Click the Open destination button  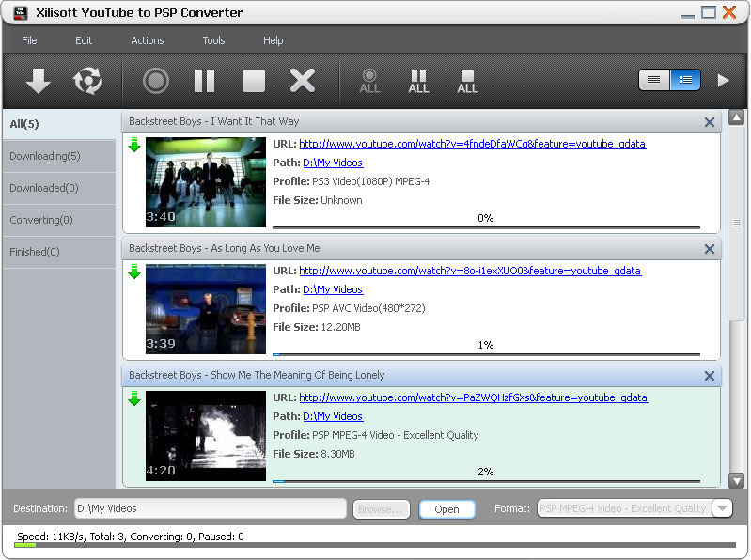click(446, 509)
